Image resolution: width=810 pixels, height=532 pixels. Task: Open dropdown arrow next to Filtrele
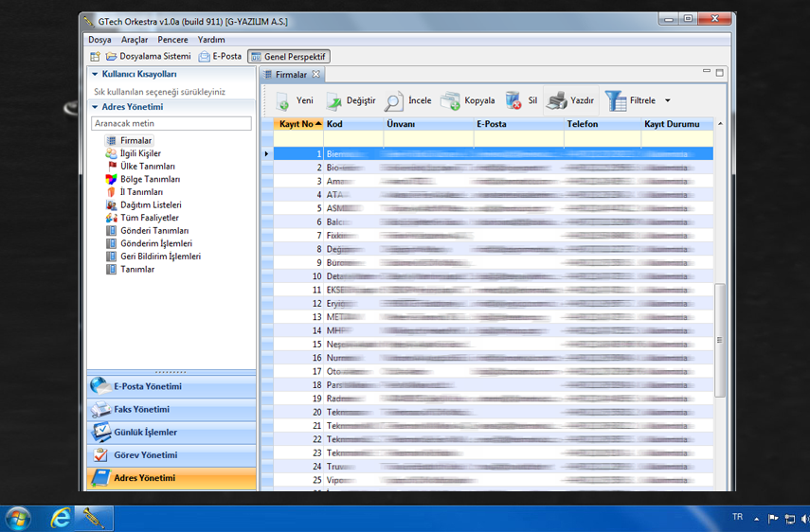667,100
